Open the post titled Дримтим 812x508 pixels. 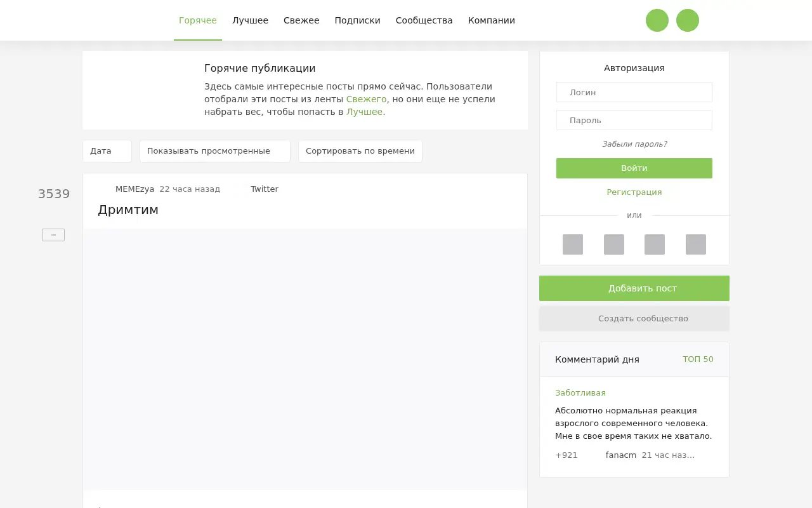128,210
